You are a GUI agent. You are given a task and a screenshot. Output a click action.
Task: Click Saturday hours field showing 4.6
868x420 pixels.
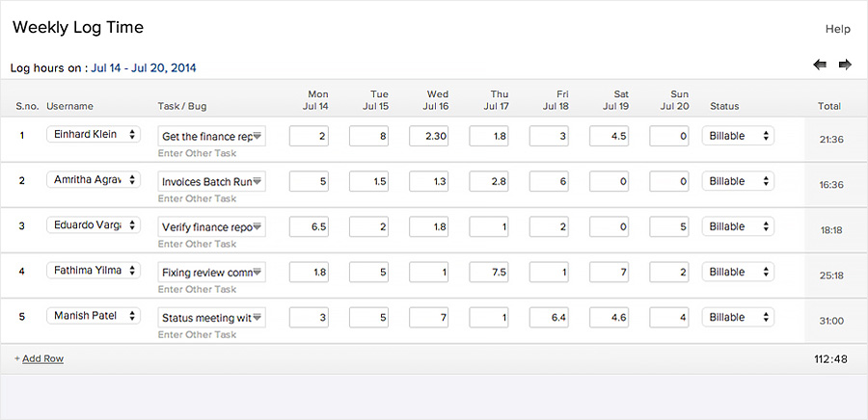[610, 317]
